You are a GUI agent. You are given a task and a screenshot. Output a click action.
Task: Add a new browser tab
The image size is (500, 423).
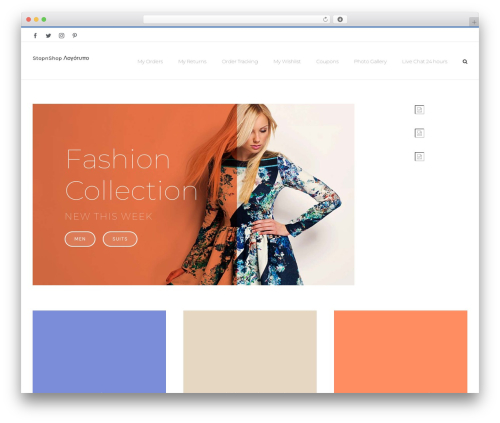[x=474, y=22]
